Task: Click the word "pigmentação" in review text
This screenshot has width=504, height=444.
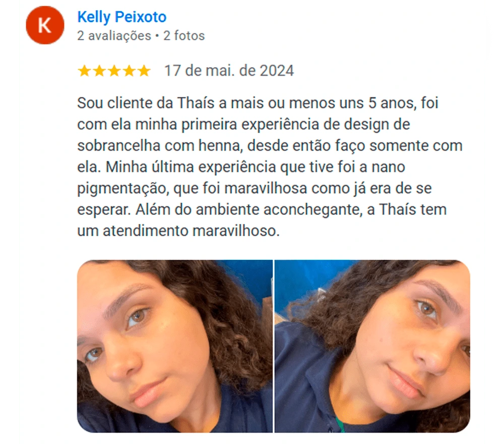Action: [x=123, y=189]
